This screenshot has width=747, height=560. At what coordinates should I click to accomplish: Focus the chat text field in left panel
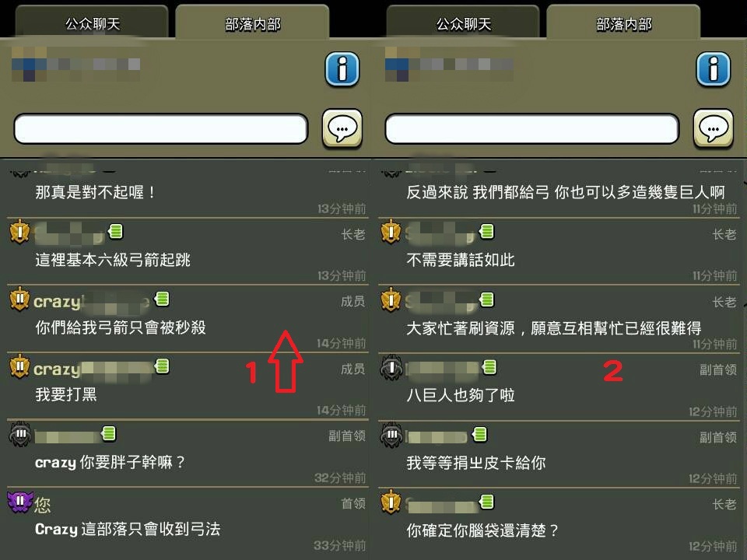[161, 128]
